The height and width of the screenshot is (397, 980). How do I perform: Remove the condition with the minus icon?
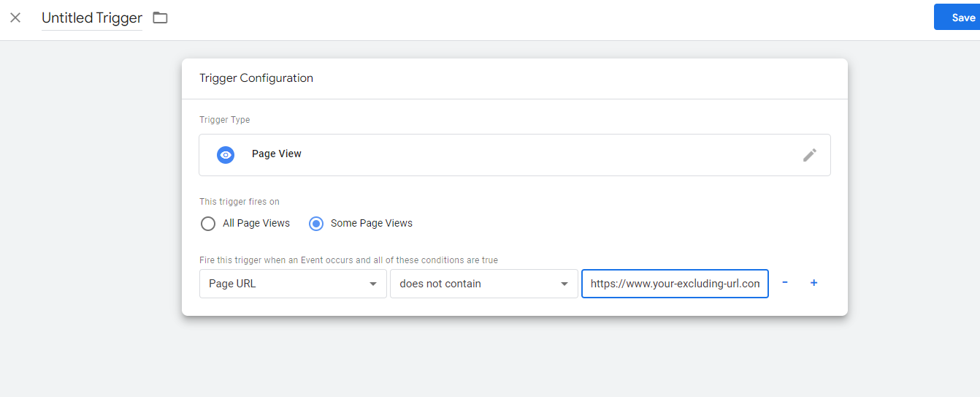click(785, 283)
